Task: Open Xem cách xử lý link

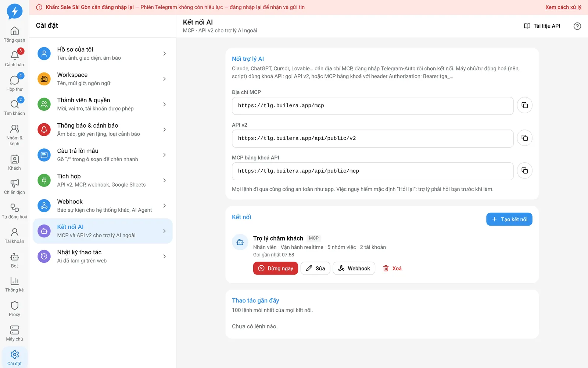Action: (x=563, y=7)
